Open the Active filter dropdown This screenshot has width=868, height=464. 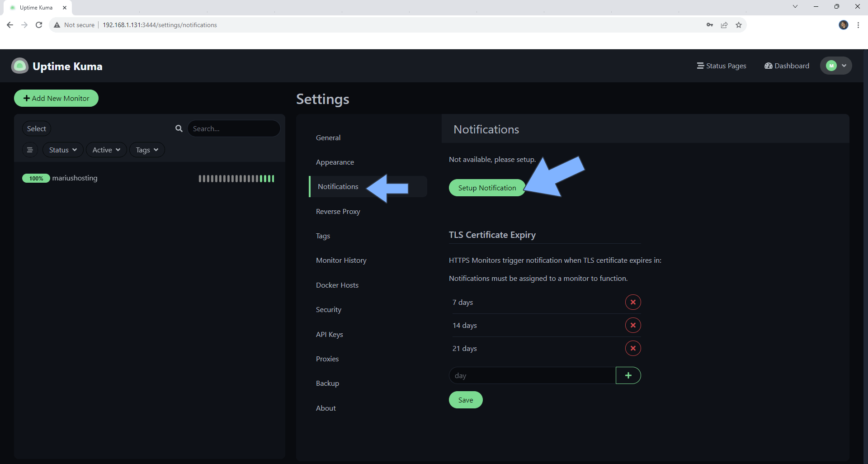click(x=105, y=150)
